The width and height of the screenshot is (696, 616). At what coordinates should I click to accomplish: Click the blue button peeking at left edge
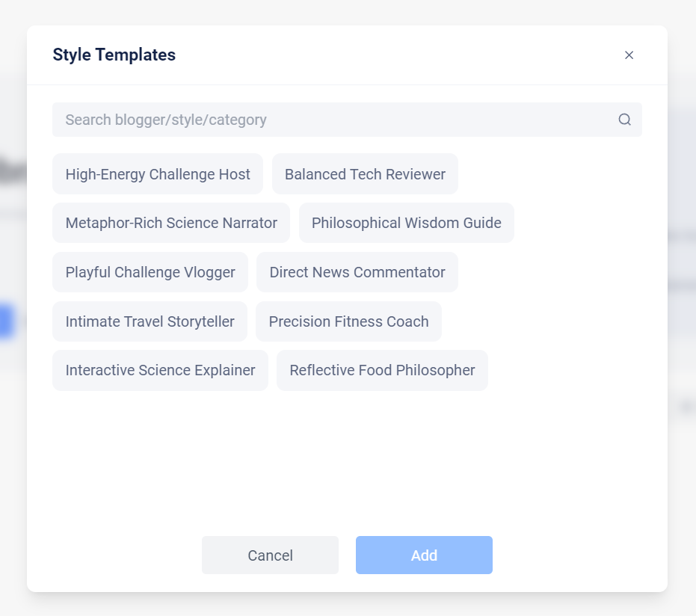(x=4, y=321)
